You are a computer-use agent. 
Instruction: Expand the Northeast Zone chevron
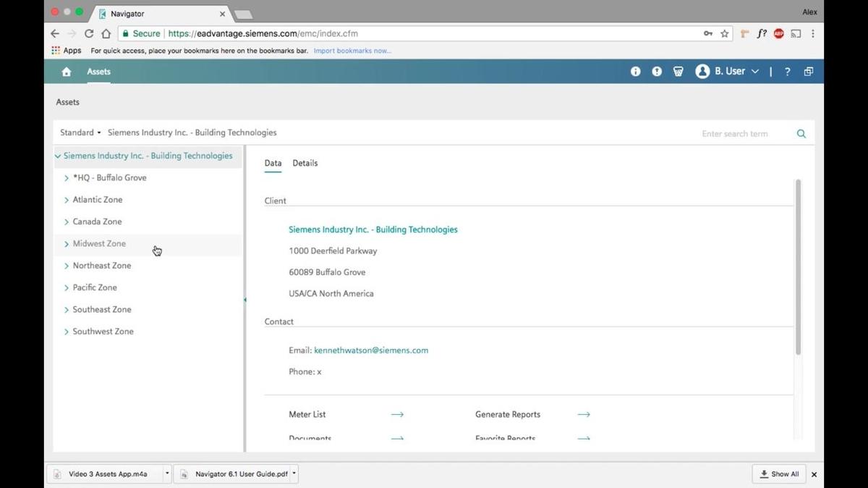67,266
